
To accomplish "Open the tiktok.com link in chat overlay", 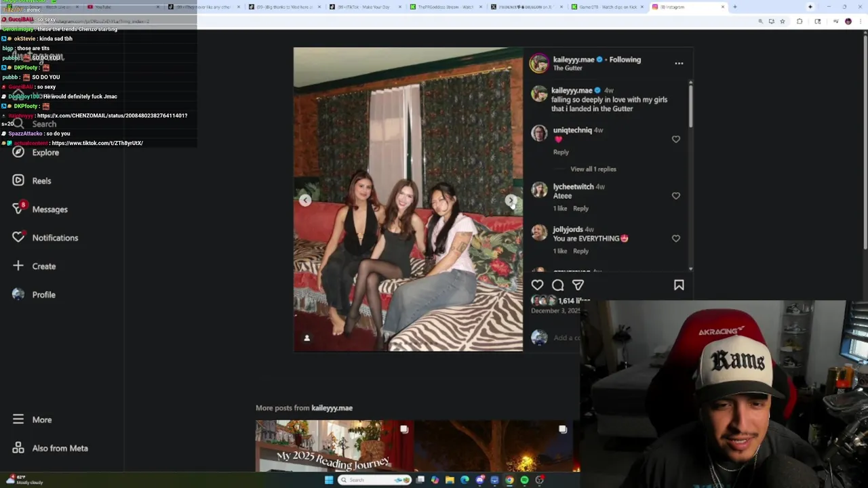I will tap(97, 143).
